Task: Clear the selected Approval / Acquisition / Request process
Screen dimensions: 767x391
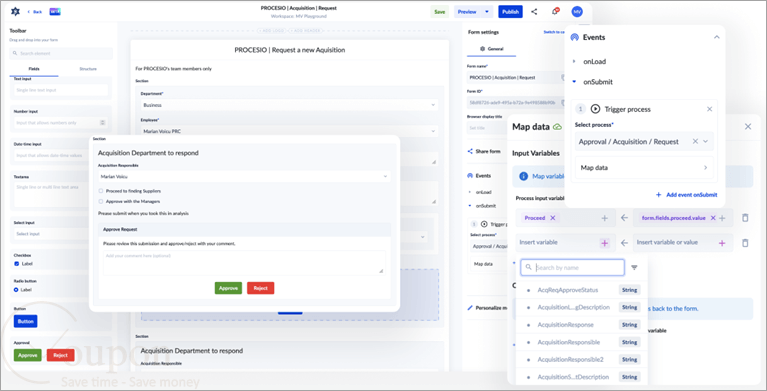Action: 695,141
